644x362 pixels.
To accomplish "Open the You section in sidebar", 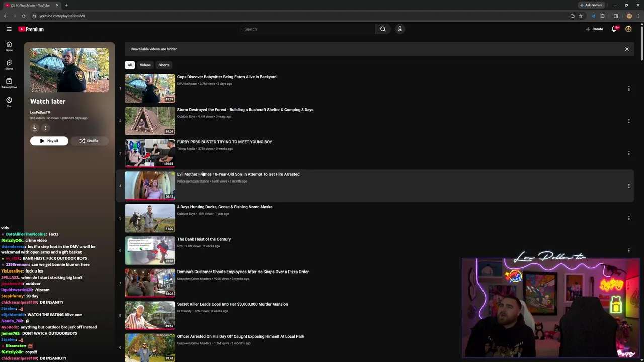I will pos(9,102).
